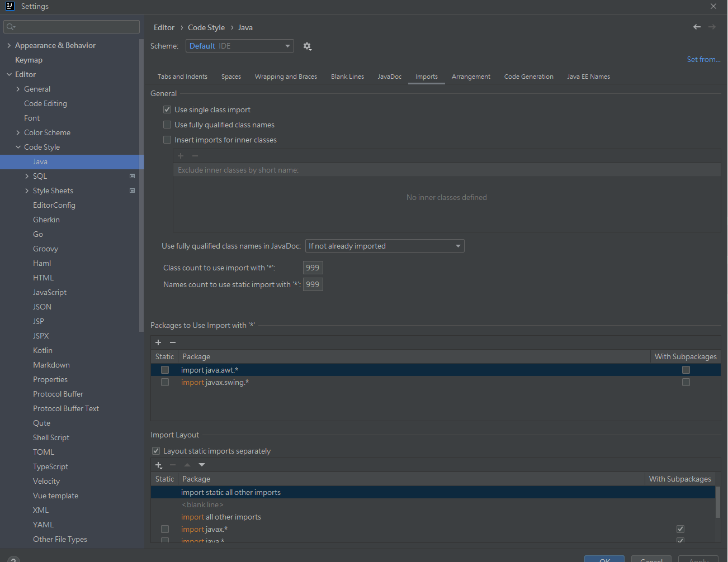Add inner class exclusion plus icon

tap(181, 156)
